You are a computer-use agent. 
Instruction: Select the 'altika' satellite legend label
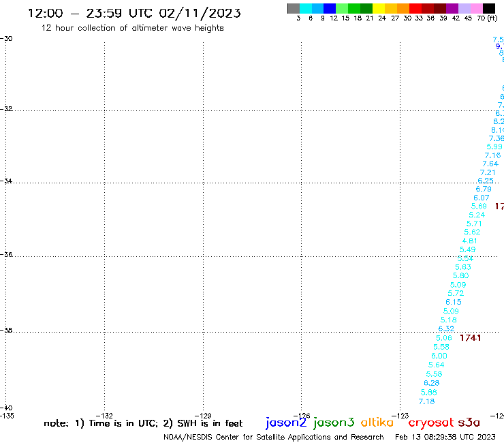(x=377, y=423)
